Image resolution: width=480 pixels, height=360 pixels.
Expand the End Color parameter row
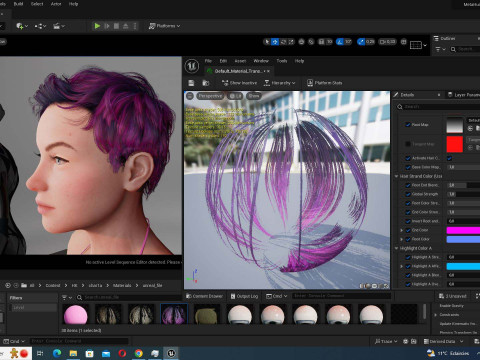point(402,230)
